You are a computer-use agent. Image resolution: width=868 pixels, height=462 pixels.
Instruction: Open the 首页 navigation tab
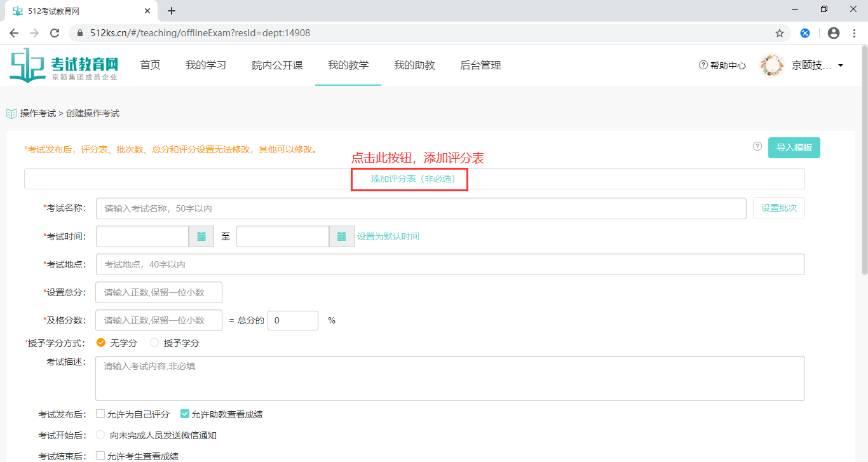point(150,65)
